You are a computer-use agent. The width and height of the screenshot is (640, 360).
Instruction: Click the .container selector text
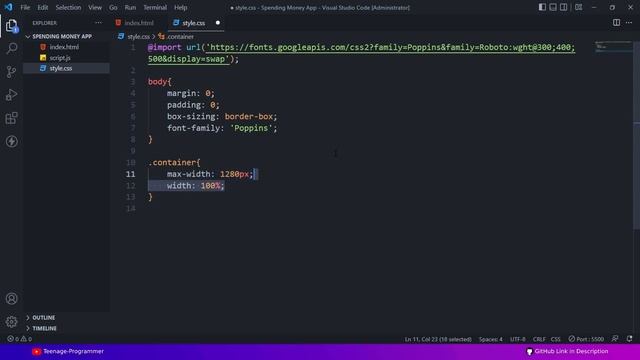click(x=172, y=162)
